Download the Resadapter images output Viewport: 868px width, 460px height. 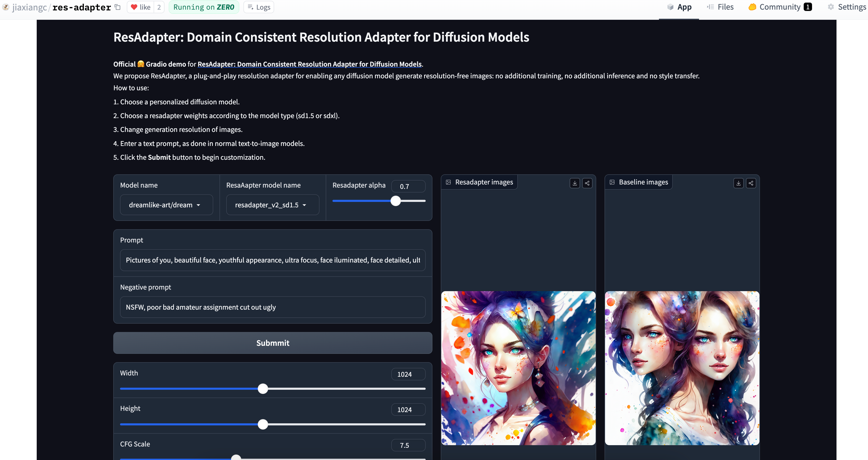[575, 183]
